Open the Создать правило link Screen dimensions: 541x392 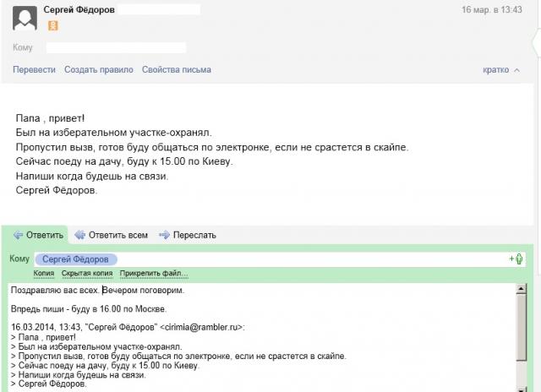(98, 69)
